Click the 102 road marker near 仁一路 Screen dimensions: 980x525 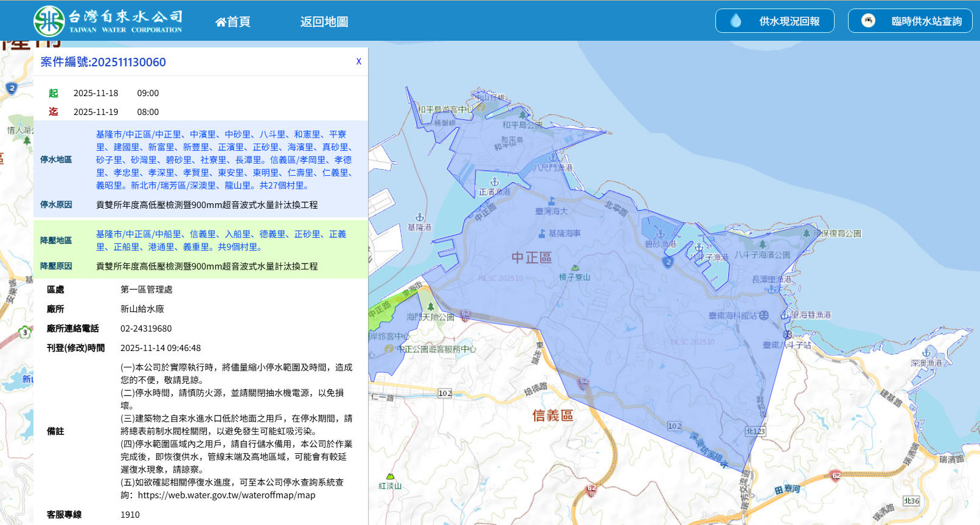point(445,393)
